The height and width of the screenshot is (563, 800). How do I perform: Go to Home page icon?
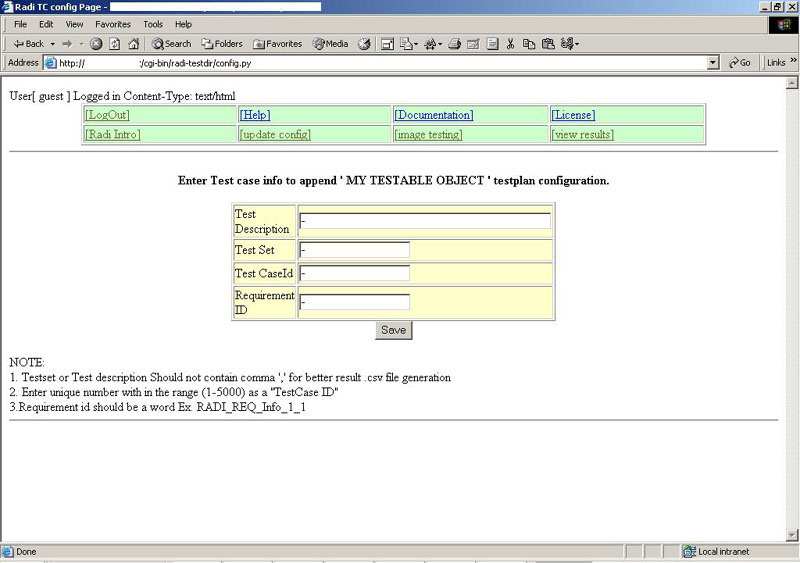pyautogui.click(x=133, y=44)
